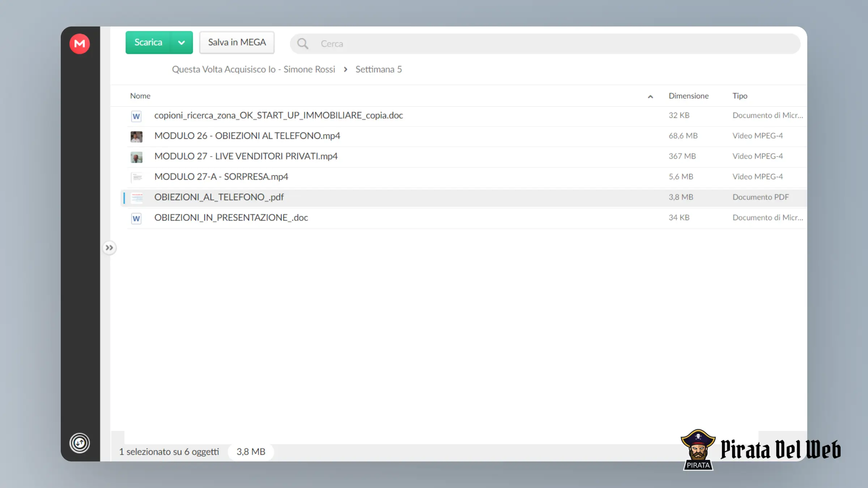Click '1 selezionato su 6 oggetti' status text

click(x=169, y=452)
